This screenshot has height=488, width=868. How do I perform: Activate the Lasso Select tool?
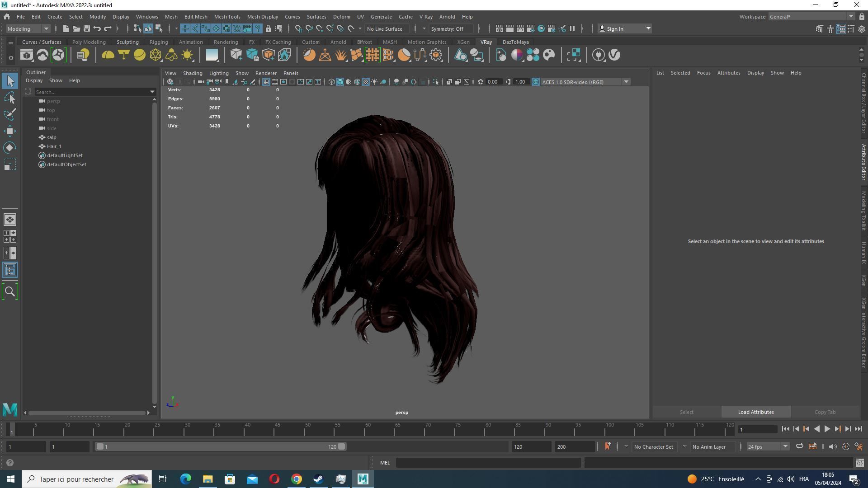pyautogui.click(x=10, y=98)
